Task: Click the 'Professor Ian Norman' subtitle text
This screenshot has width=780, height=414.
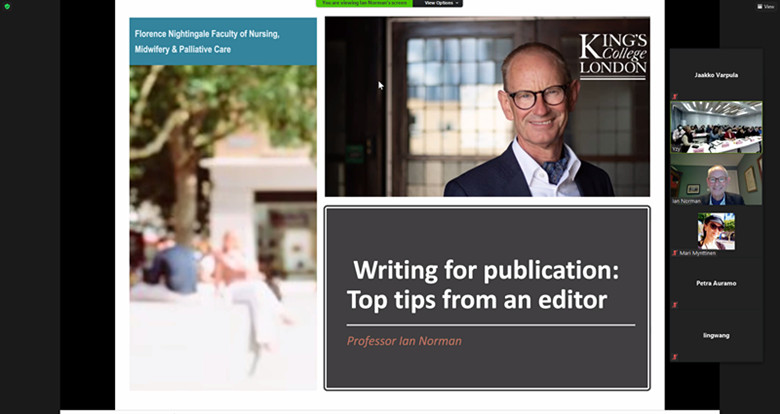Action: click(404, 341)
